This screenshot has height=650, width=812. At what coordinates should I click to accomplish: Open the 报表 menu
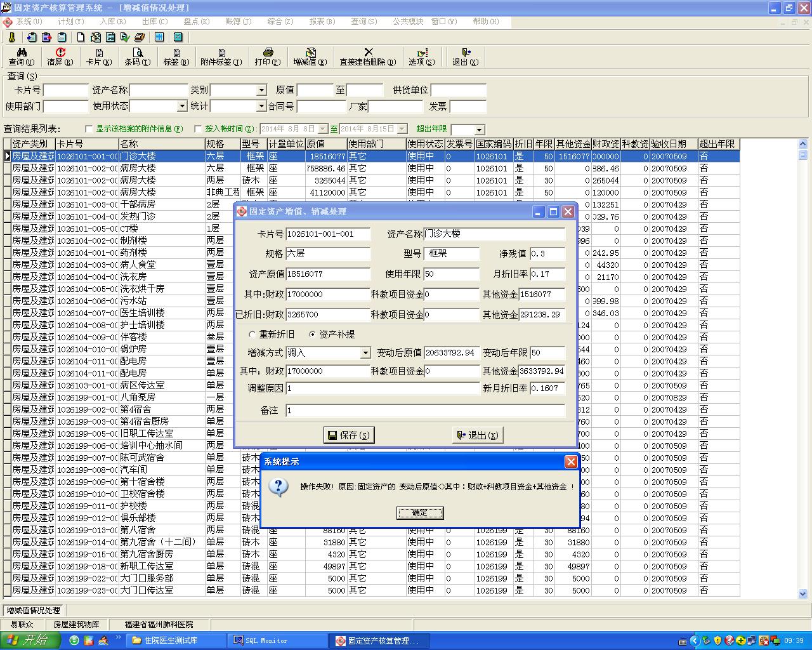(322, 22)
